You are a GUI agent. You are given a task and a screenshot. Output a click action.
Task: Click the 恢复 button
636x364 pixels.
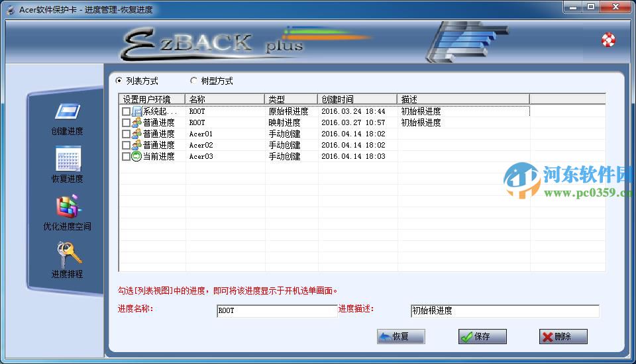tap(401, 336)
